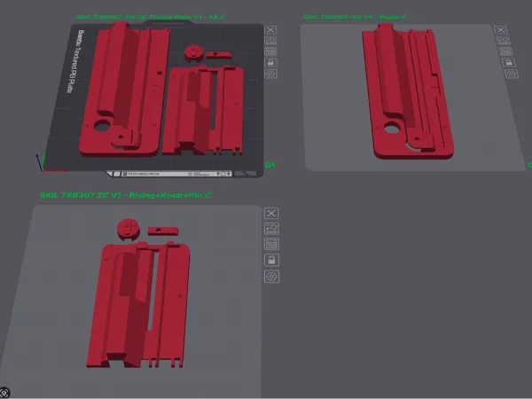Toggle the lock on the Riving+Knob+Pin plate
The width and height of the screenshot is (532, 399).
pyautogui.click(x=271, y=260)
